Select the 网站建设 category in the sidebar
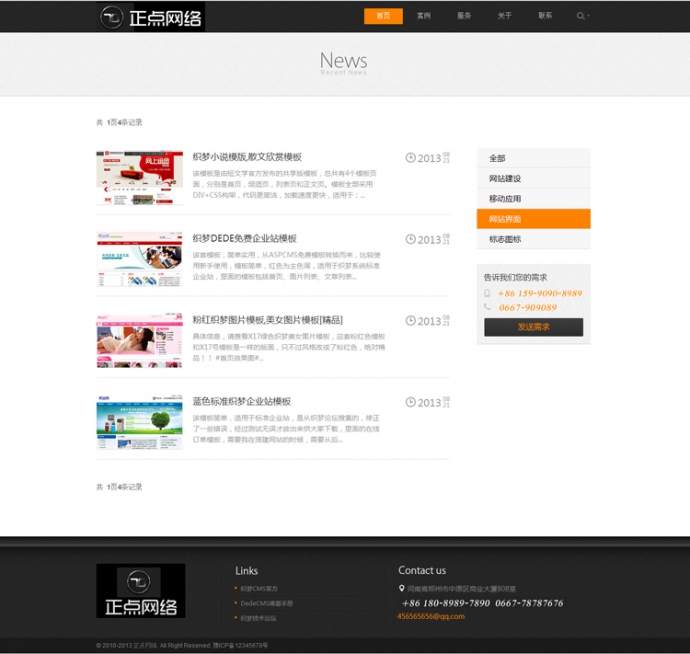The width and height of the screenshot is (690, 654). [533, 178]
